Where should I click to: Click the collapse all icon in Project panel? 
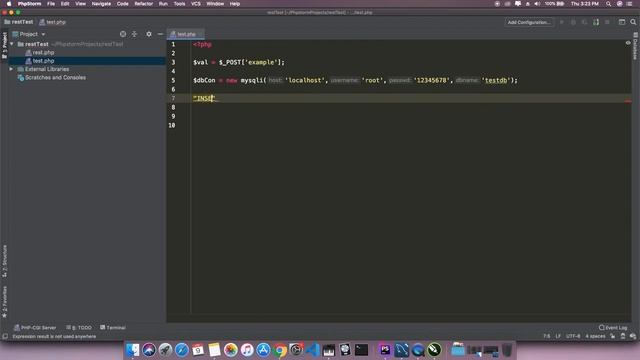[x=134, y=34]
